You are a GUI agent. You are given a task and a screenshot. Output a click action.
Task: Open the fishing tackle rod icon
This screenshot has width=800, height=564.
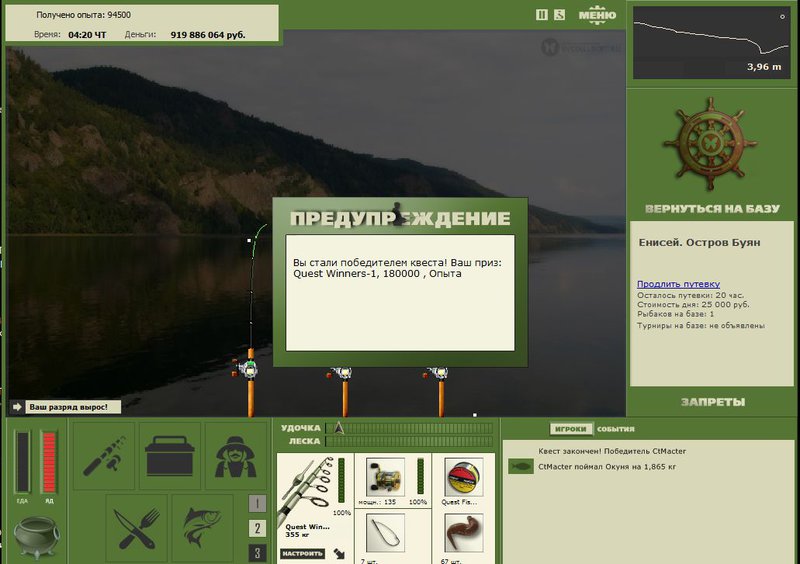(104, 456)
